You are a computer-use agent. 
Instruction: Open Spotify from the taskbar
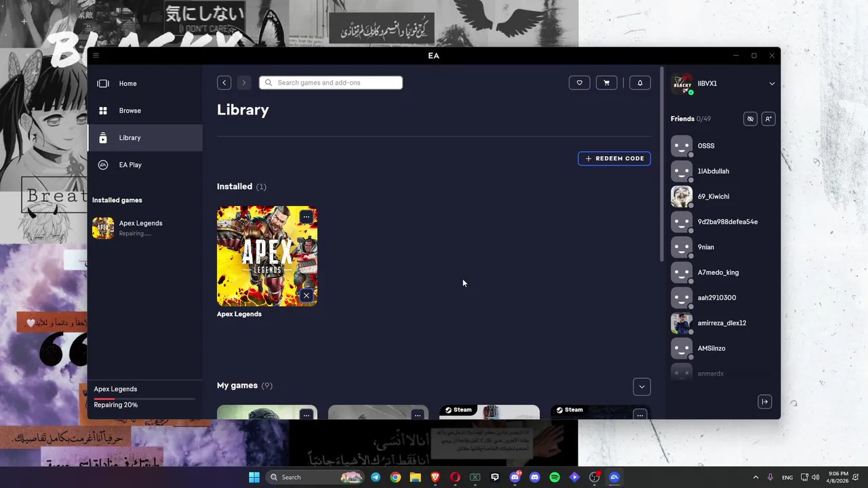tap(555, 477)
